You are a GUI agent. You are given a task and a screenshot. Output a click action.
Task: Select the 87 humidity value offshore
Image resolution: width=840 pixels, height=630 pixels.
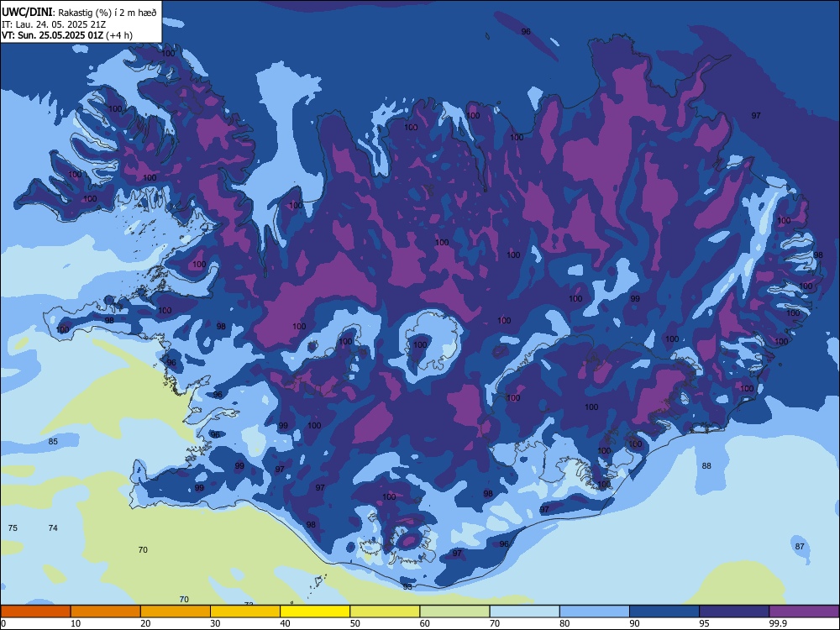coord(800,547)
